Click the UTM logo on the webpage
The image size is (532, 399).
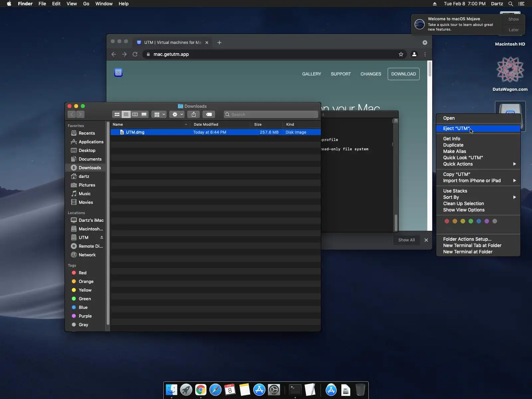coord(118,72)
